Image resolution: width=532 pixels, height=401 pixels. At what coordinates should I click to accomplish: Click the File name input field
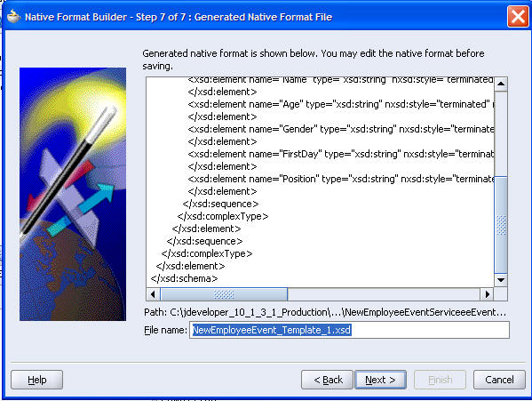point(349,330)
